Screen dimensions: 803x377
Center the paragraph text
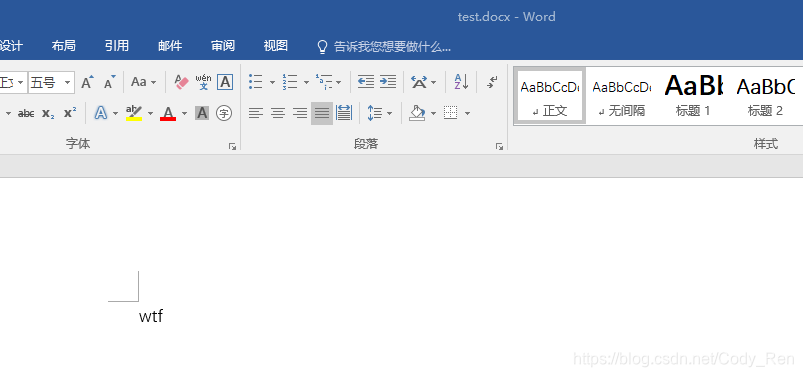[x=278, y=113]
